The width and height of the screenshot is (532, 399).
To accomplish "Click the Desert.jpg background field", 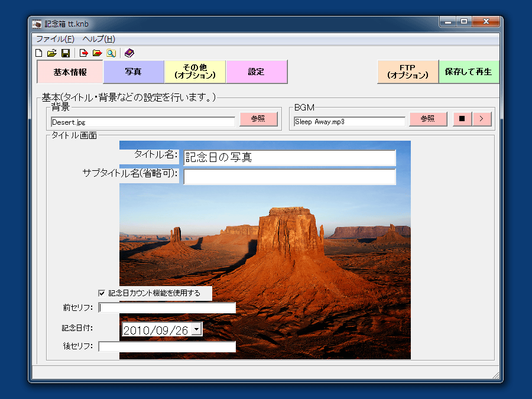I will tap(143, 122).
